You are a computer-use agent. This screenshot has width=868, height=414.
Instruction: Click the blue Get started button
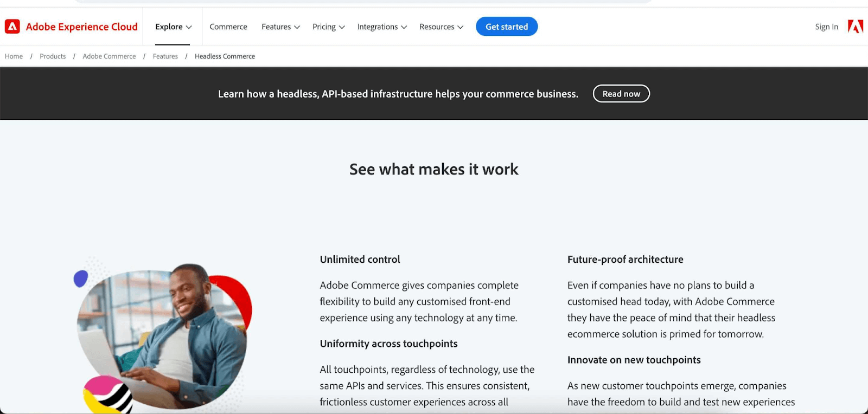click(507, 27)
